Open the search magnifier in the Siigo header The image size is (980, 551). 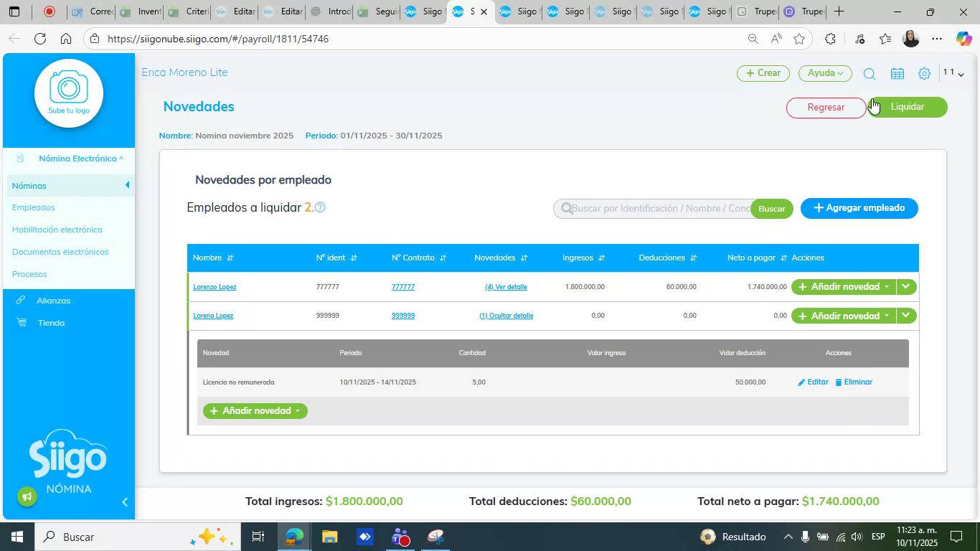(x=869, y=74)
